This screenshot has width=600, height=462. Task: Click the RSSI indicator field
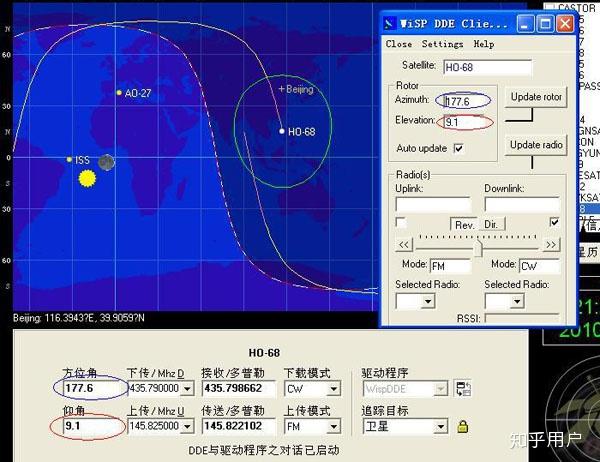click(x=522, y=318)
